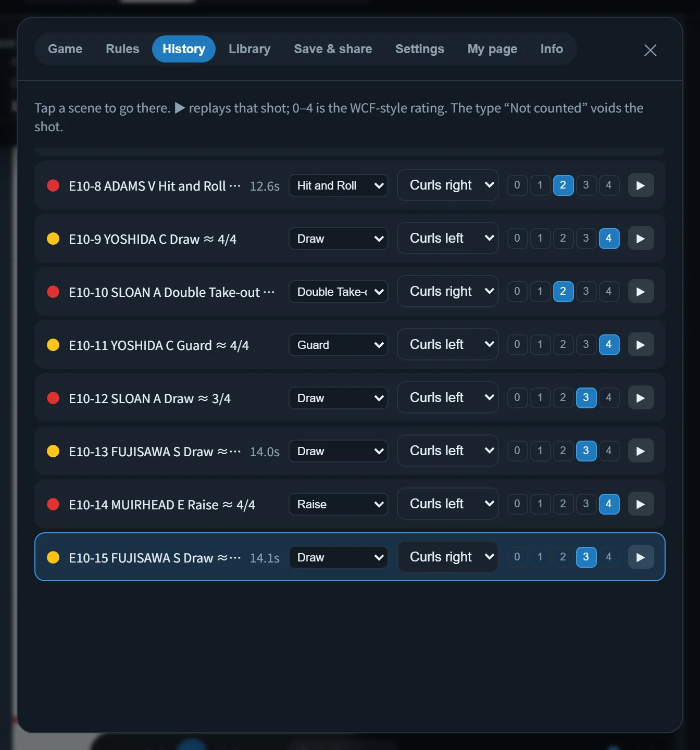Image resolution: width=700 pixels, height=750 pixels.
Task: Open the Raise type dropdown on E10-14
Action: pos(339,504)
